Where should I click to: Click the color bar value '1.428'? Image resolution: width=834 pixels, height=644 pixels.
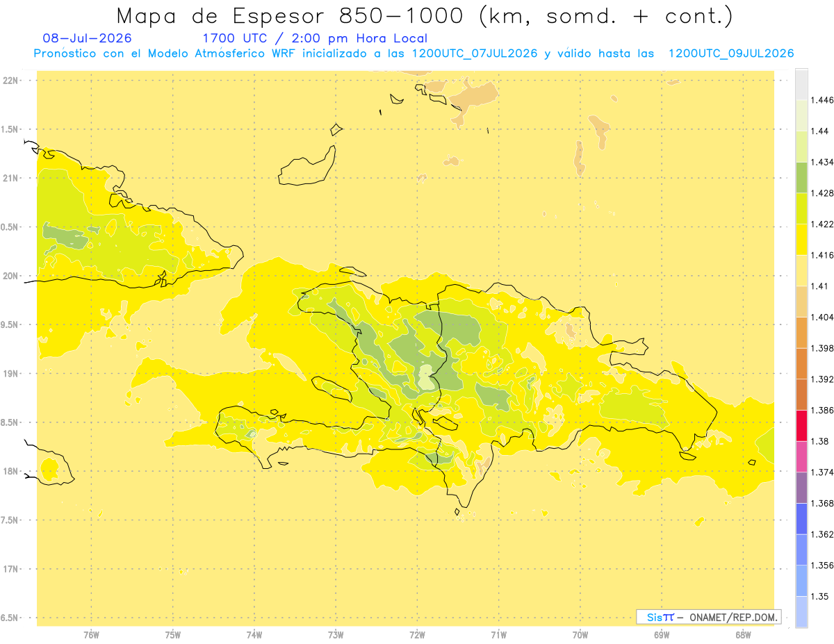(x=822, y=193)
